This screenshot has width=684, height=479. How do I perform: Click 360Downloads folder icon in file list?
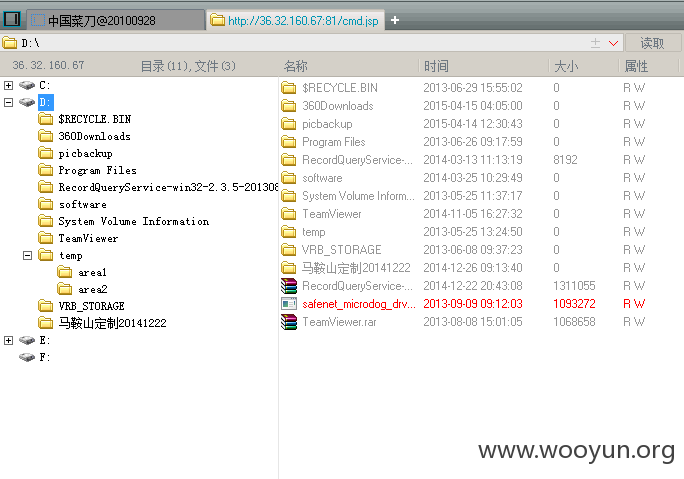289,106
